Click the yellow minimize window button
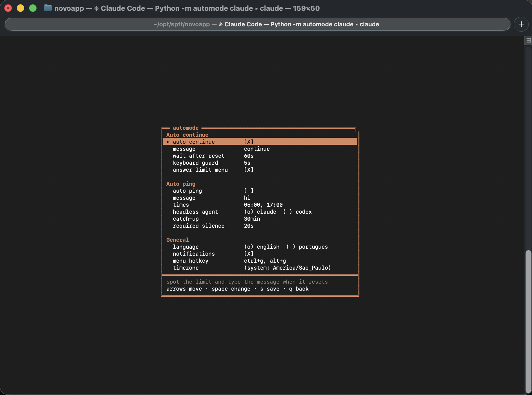 tap(20, 8)
